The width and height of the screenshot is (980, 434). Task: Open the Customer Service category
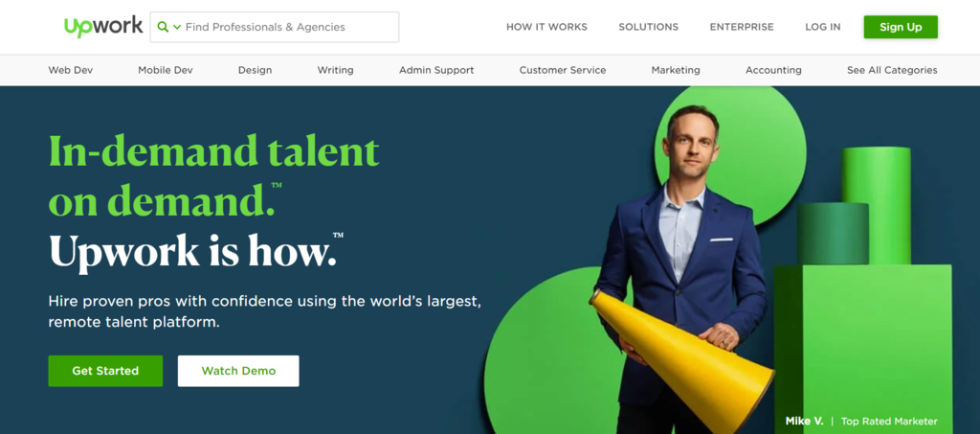tap(563, 70)
